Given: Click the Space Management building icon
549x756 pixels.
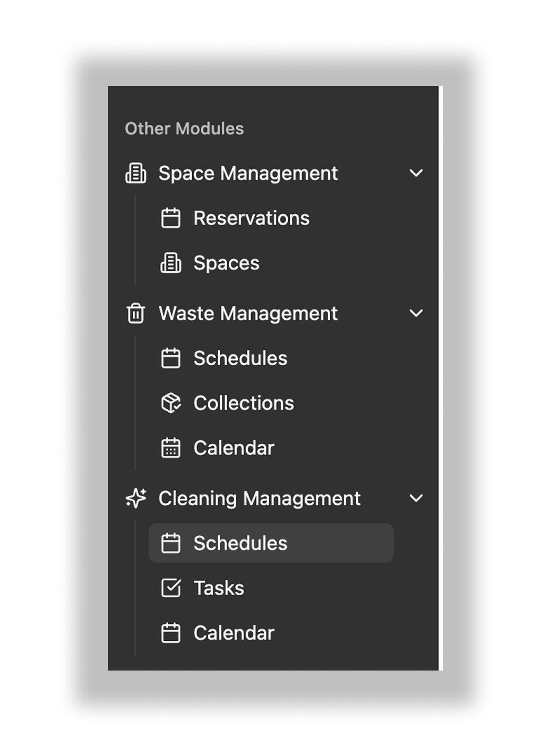Looking at the screenshot, I should pyautogui.click(x=136, y=173).
